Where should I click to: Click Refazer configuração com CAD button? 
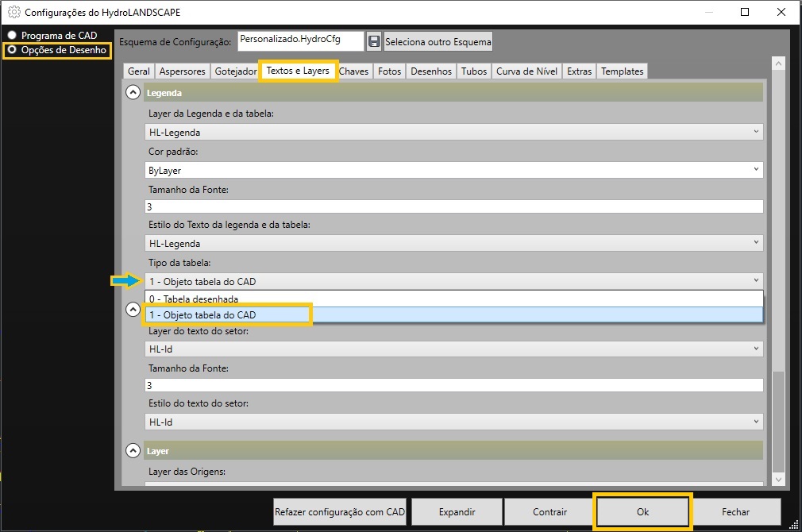coord(340,512)
